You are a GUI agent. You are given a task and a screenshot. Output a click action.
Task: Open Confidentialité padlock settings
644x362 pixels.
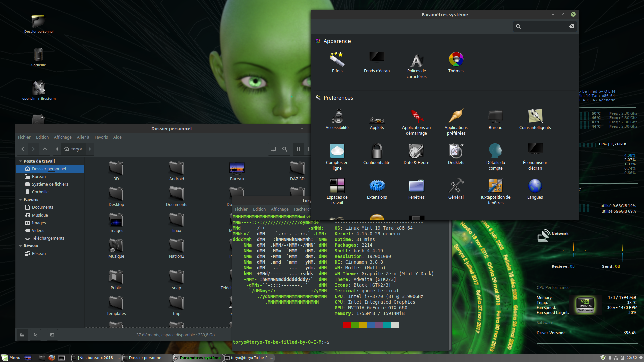click(377, 152)
